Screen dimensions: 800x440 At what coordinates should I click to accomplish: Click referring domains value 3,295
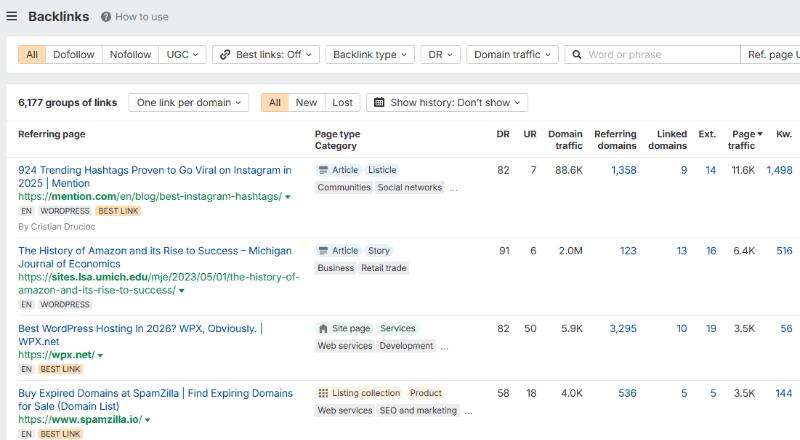point(623,329)
